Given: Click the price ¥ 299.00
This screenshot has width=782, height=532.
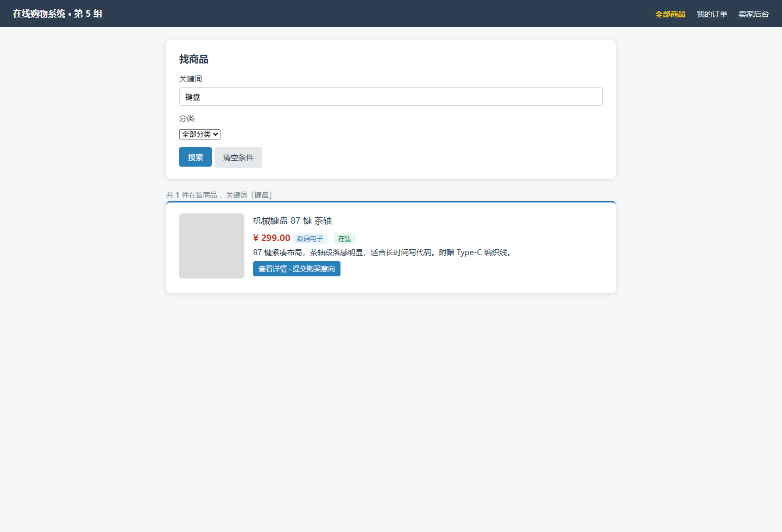Looking at the screenshot, I should 272,238.
